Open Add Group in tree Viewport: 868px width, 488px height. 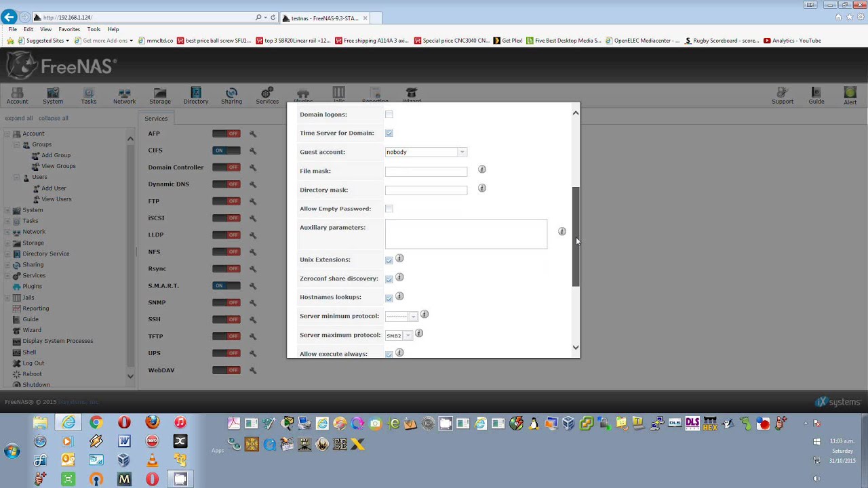[56, 155]
